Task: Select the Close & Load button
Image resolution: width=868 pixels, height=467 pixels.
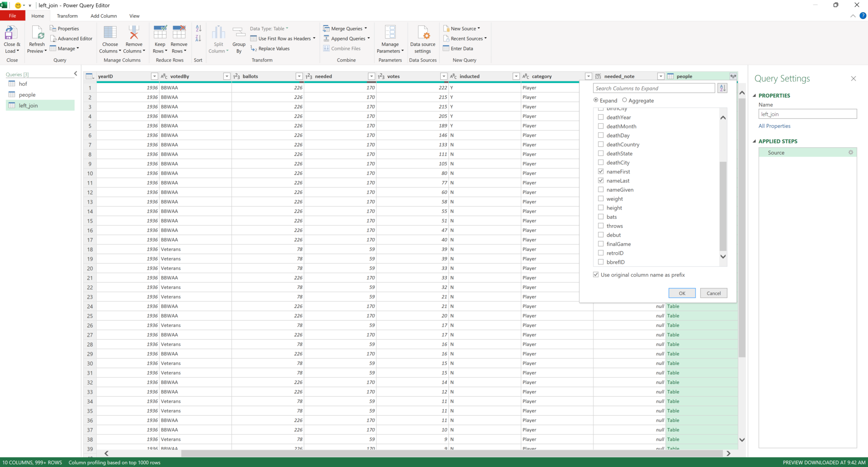Action: click(x=11, y=38)
